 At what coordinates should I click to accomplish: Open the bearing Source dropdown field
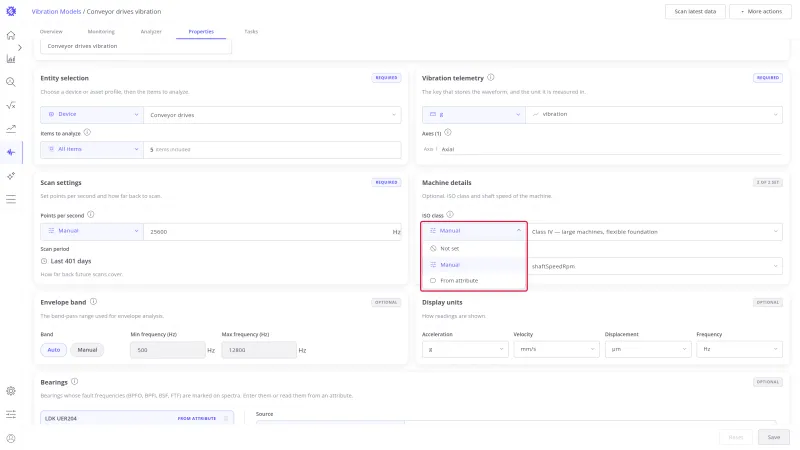516,422
